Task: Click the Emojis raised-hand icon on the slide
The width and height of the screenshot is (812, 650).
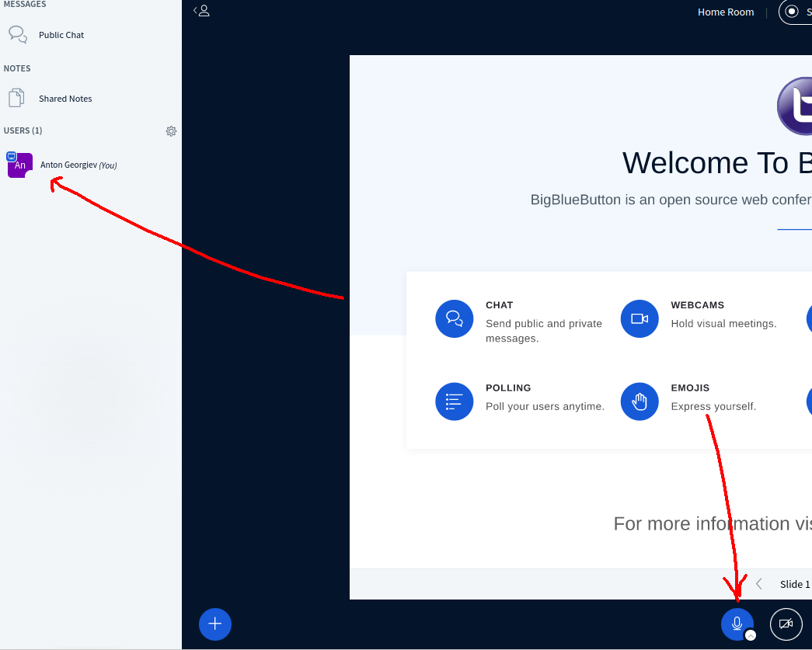Action: 639,401
